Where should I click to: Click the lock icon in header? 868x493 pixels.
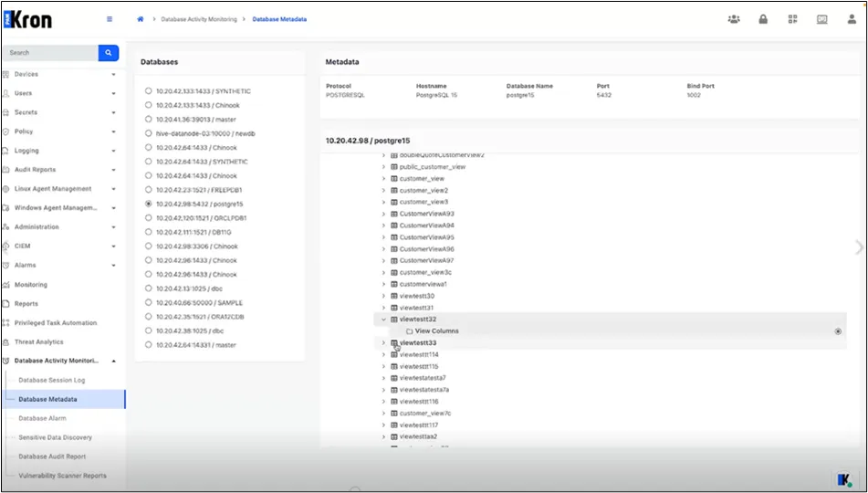[x=763, y=19]
